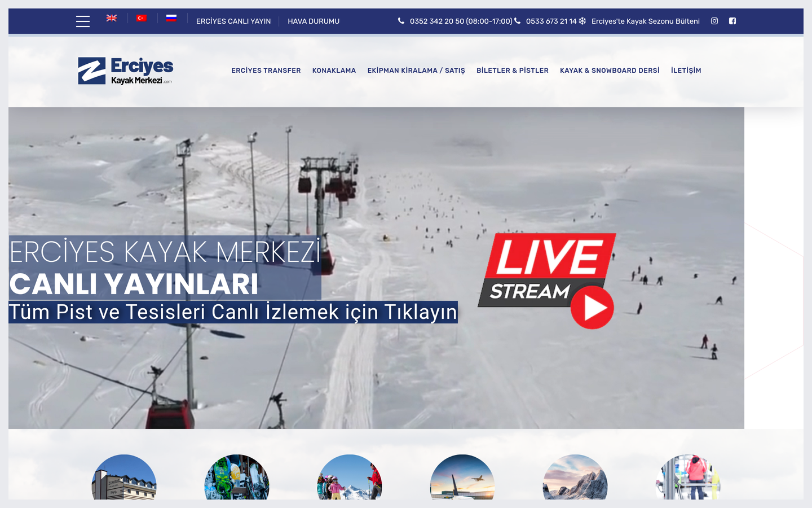Click the ERCİYES KAYAK MERKEZİ banner heading
This screenshot has height=508, width=812.
pyautogui.click(x=165, y=252)
